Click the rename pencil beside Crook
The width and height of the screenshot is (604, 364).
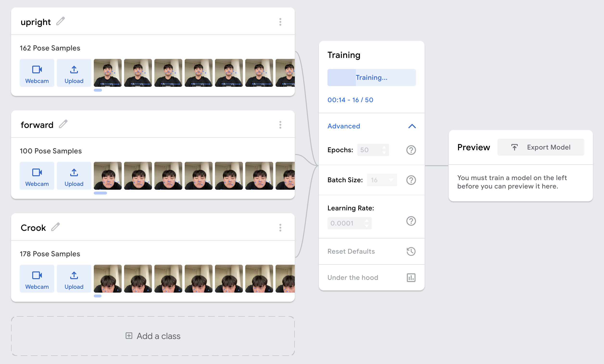coord(55,227)
